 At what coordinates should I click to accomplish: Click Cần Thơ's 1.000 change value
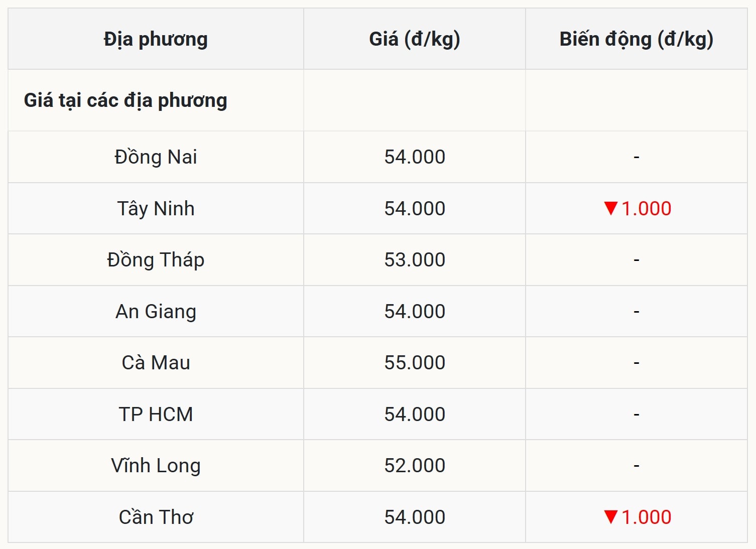coord(646,517)
